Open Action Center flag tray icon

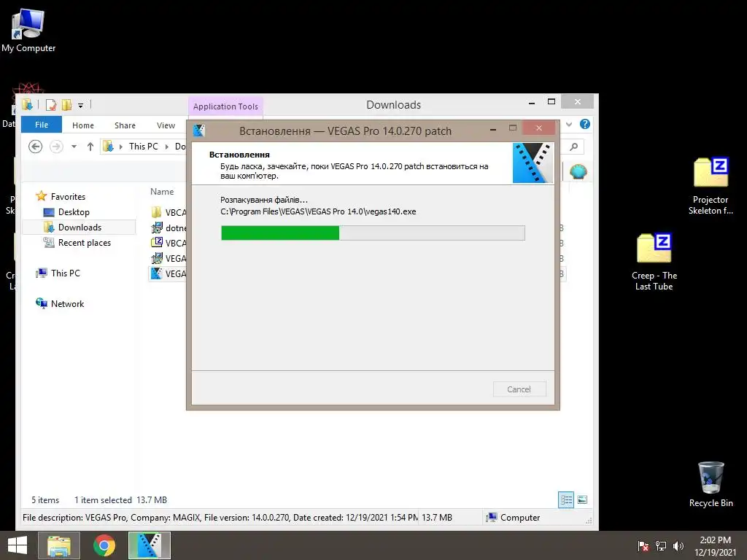pos(643,546)
